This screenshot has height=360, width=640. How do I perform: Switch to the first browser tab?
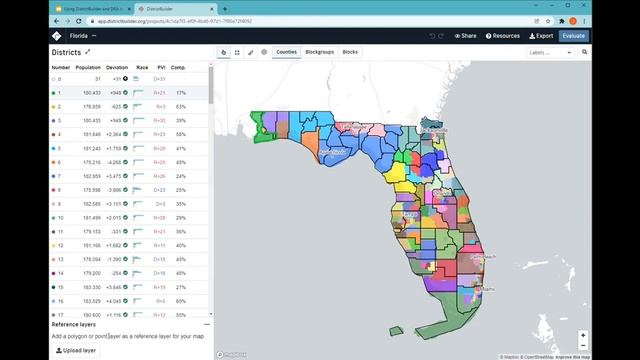click(93, 9)
